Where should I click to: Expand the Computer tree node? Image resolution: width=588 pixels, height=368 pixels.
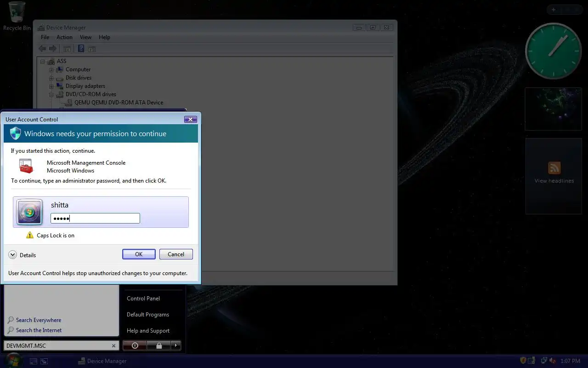click(x=51, y=69)
